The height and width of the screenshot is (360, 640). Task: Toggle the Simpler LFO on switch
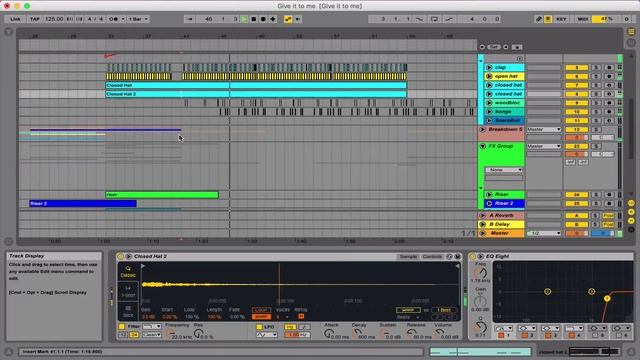[x=259, y=327]
